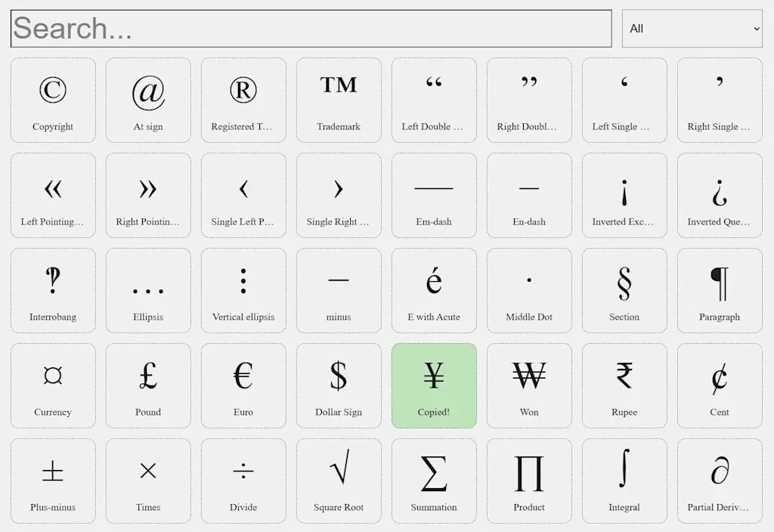This screenshot has width=774, height=532.
Task: Select the Interrobang symbol
Action: (53, 289)
